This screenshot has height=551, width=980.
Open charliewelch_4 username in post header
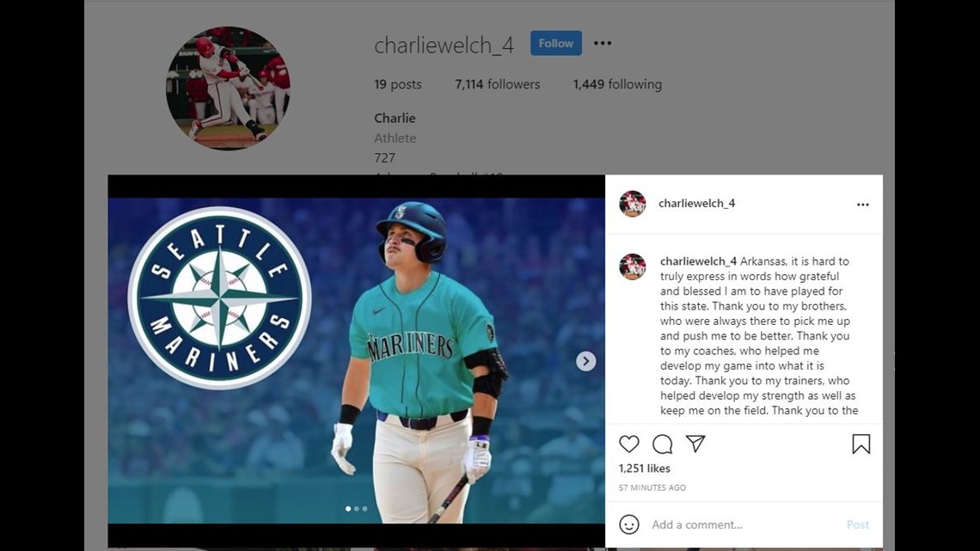696,203
